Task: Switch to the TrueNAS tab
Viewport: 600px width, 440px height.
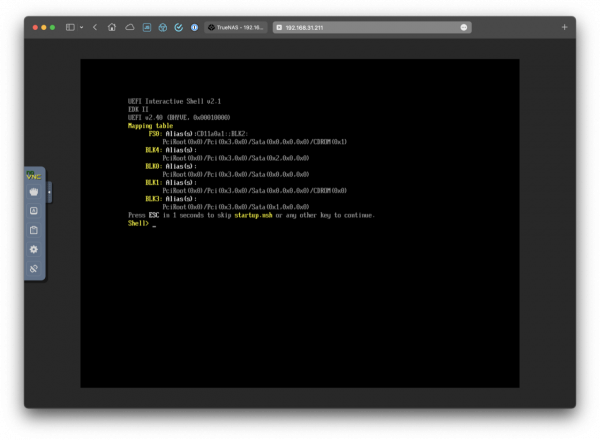Action: pyautogui.click(x=236, y=27)
